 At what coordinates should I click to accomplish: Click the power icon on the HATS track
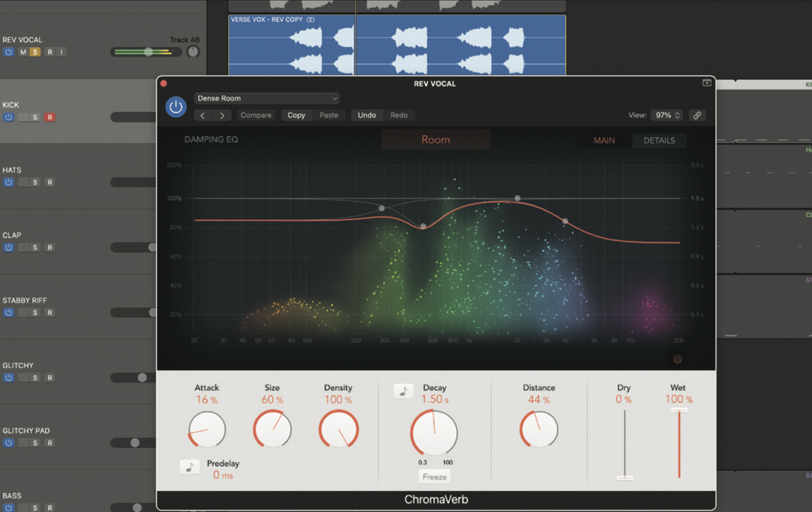pyautogui.click(x=8, y=182)
